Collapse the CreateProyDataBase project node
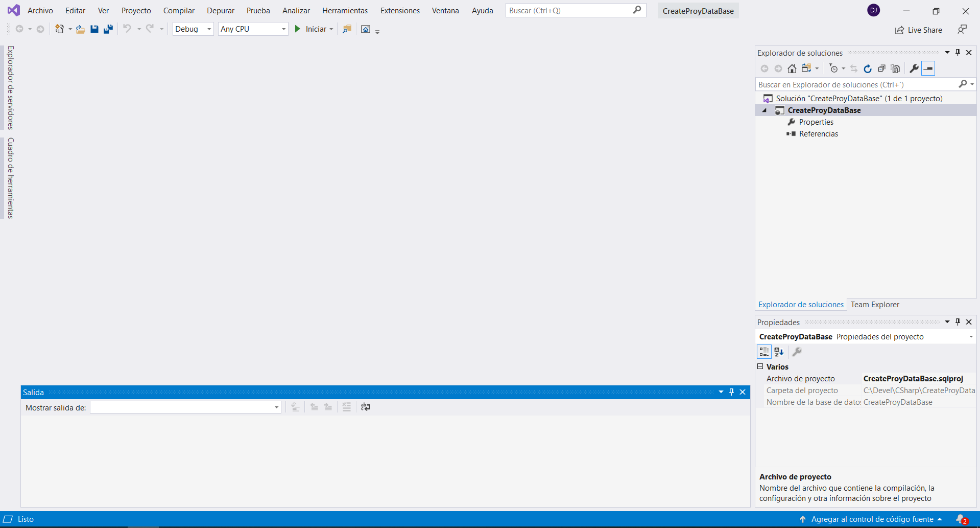The height and width of the screenshot is (528, 980). (x=764, y=110)
